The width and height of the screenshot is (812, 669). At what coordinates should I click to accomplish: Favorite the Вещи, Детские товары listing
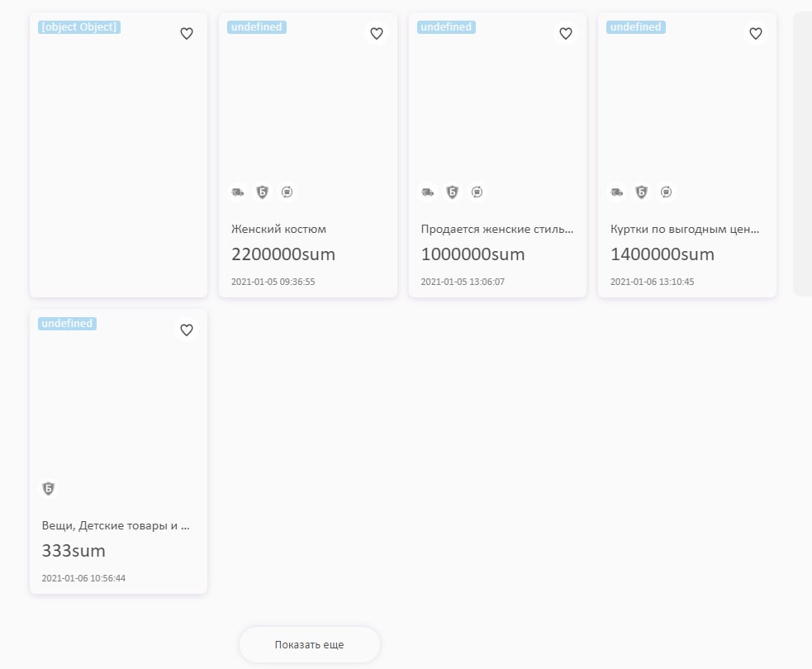pyautogui.click(x=187, y=330)
